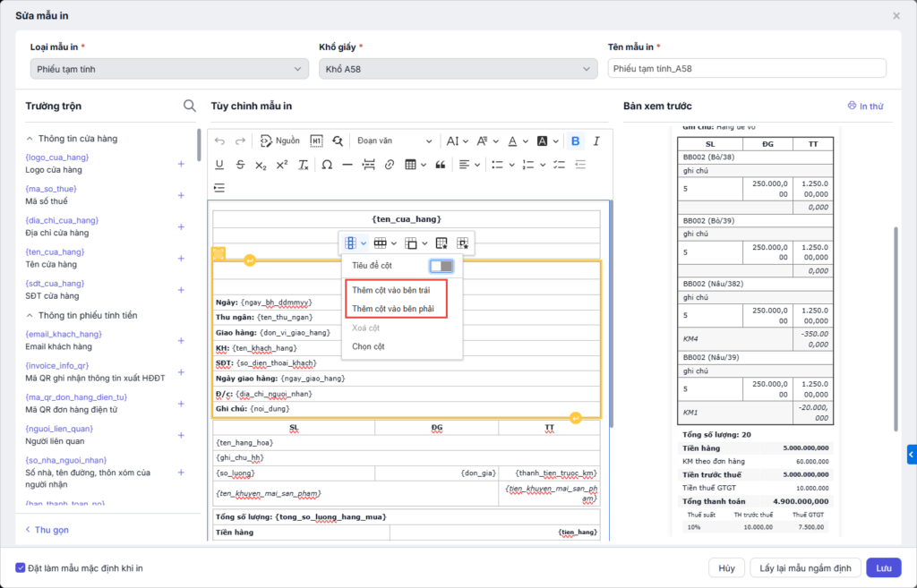This screenshot has width=917, height=588.
Task: Click the strikethrough icon
Action: (x=240, y=165)
